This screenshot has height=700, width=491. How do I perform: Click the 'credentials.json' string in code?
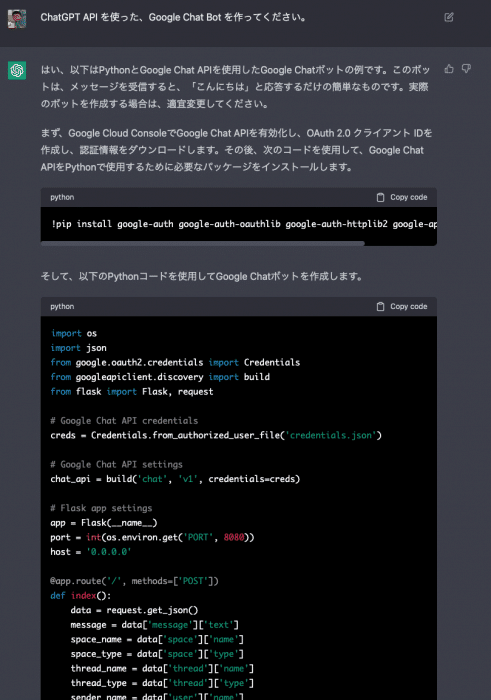click(331, 435)
